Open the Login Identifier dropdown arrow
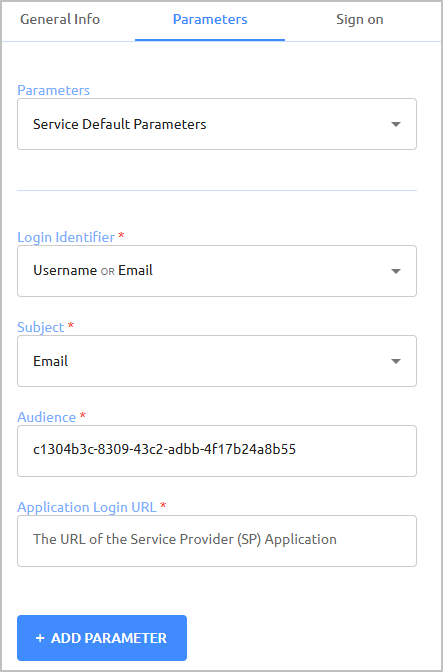 pos(396,271)
